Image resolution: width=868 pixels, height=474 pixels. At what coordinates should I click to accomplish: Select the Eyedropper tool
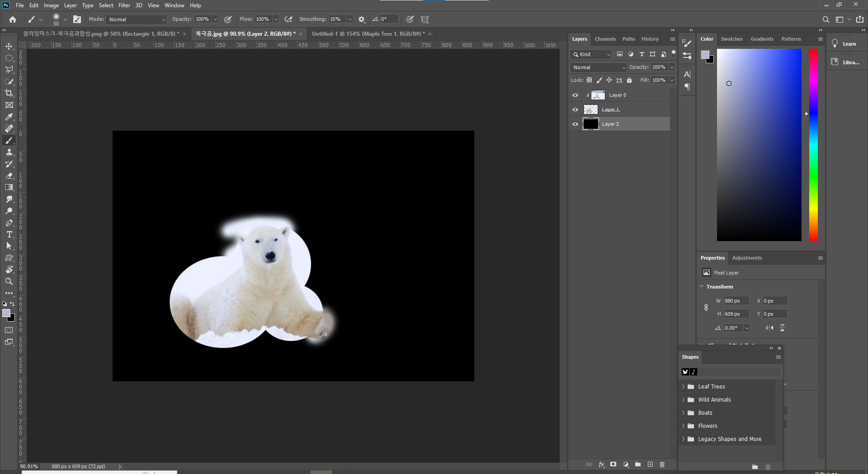click(x=9, y=117)
